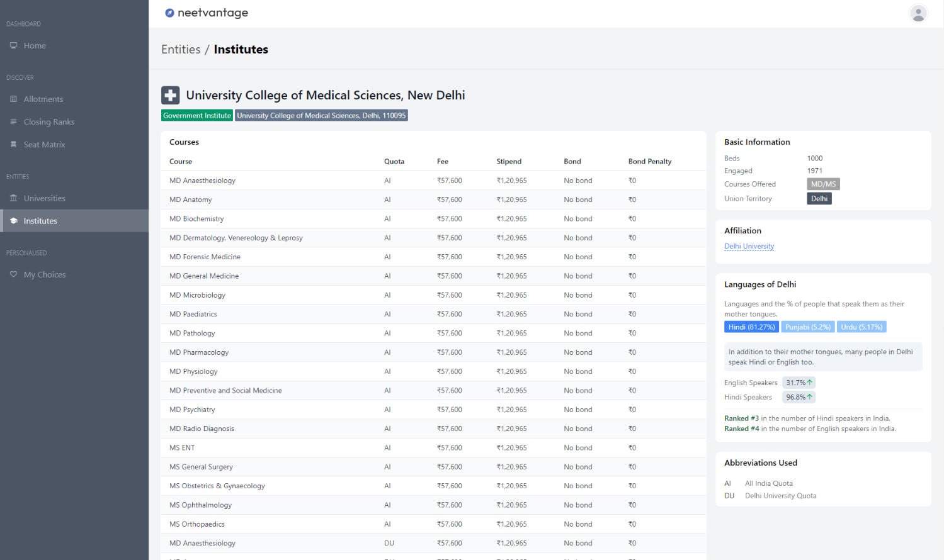Image resolution: width=944 pixels, height=560 pixels.
Task: Go to Closing Ranks page
Action: pyautogui.click(x=48, y=121)
